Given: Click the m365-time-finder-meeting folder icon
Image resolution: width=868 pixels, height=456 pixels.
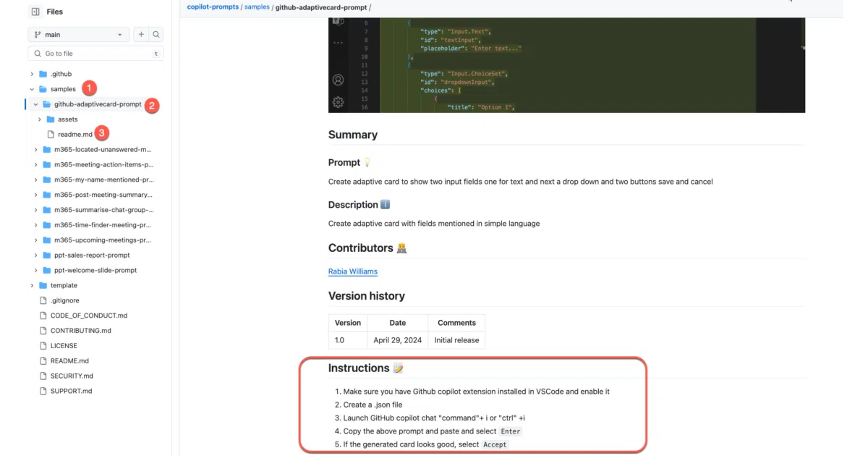Looking at the screenshot, I should point(47,225).
